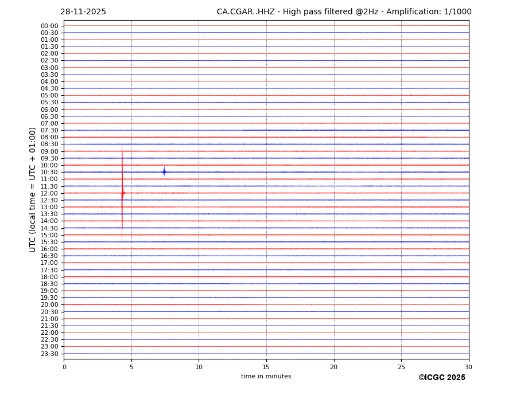Click the 25 tick on the minutes axis
This screenshot has height=399, width=532.
(401, 367)
